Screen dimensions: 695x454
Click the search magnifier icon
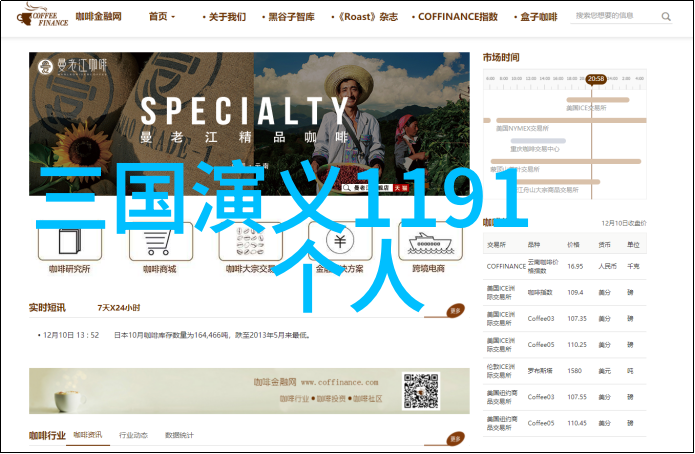click(666, 16)
